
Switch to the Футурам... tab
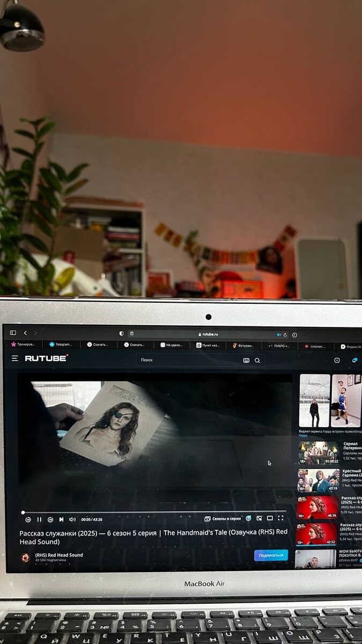tap(244, 346)
